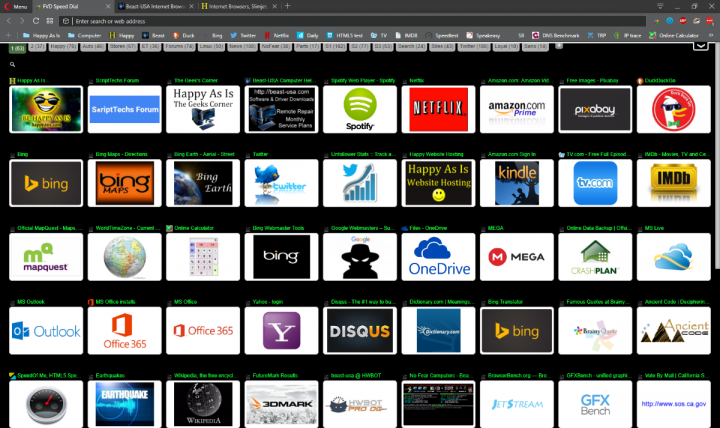Open the MS Outlook thumbnail

click(x=46, y=331)
